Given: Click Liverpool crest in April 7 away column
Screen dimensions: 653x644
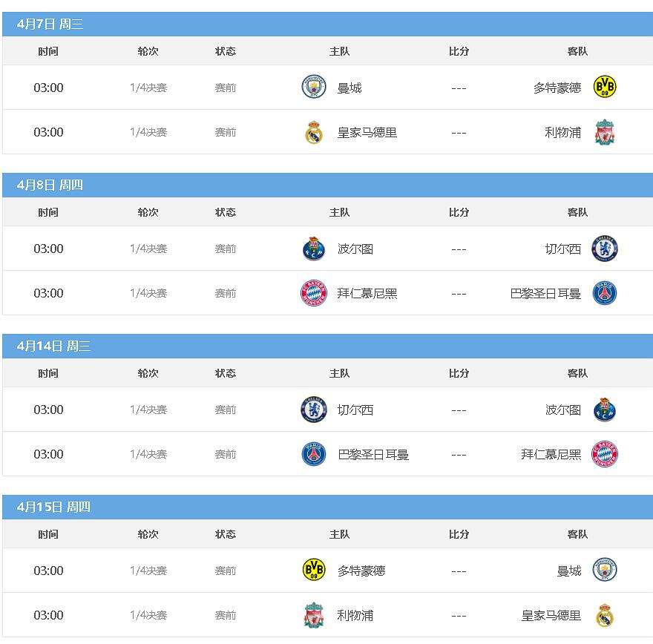Looking at the screenshot, I should pos(605,132).
